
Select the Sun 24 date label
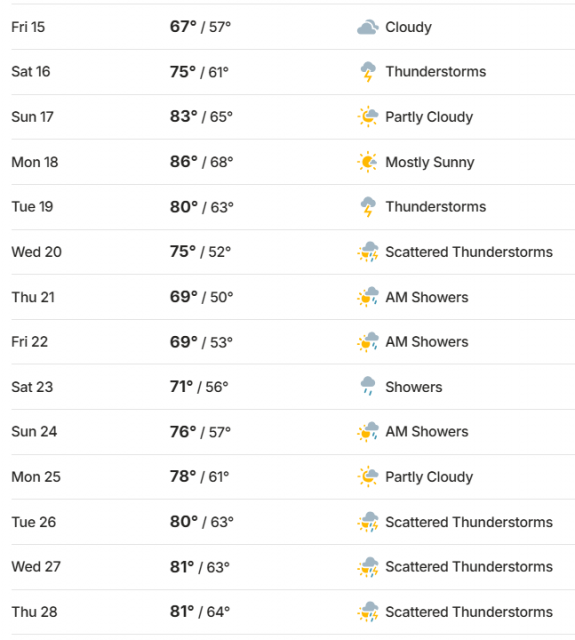[34, 432]
